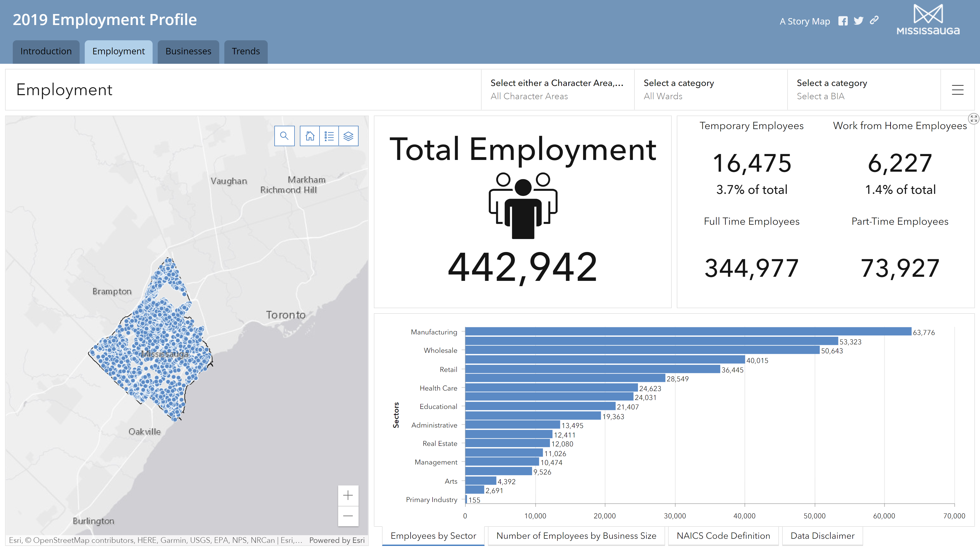Open the map search tool
The width and height of the screenshot is (980, 551).
coord(285,135)
